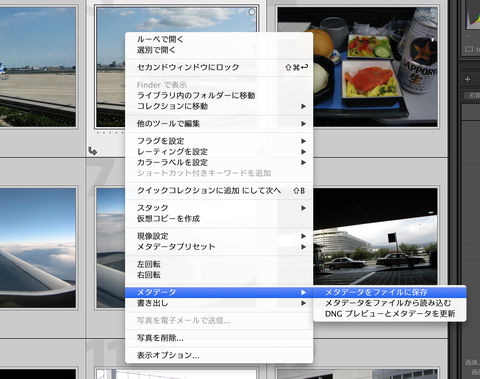Expand フラグを設定 submenu
480x379 pixels.
pos(219,141)
